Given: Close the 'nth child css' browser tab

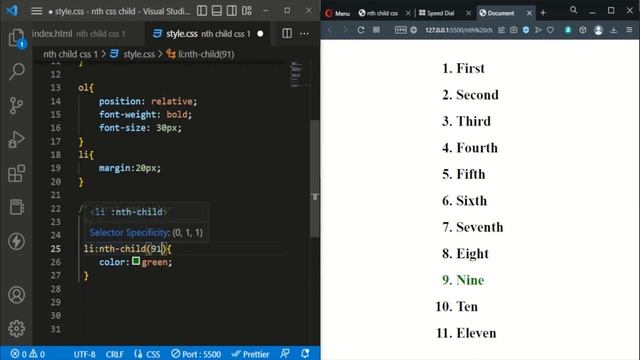Looking at the screenshot, I should coord(408,13).
